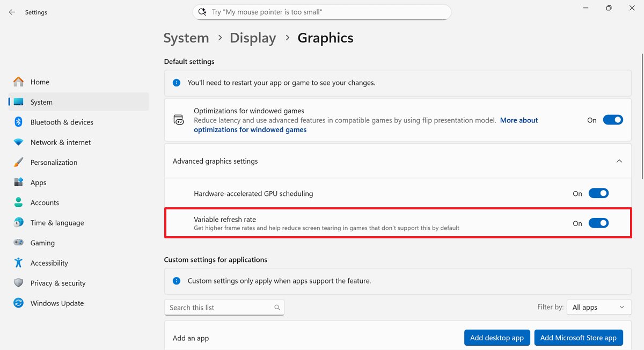
Task: Open Network & internet settings
Action: pos(18,142)
